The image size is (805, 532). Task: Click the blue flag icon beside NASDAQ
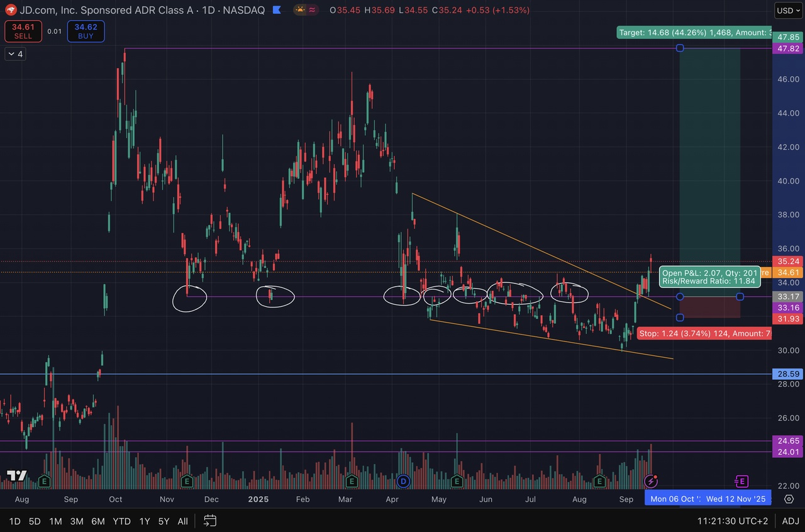(275, 10)
